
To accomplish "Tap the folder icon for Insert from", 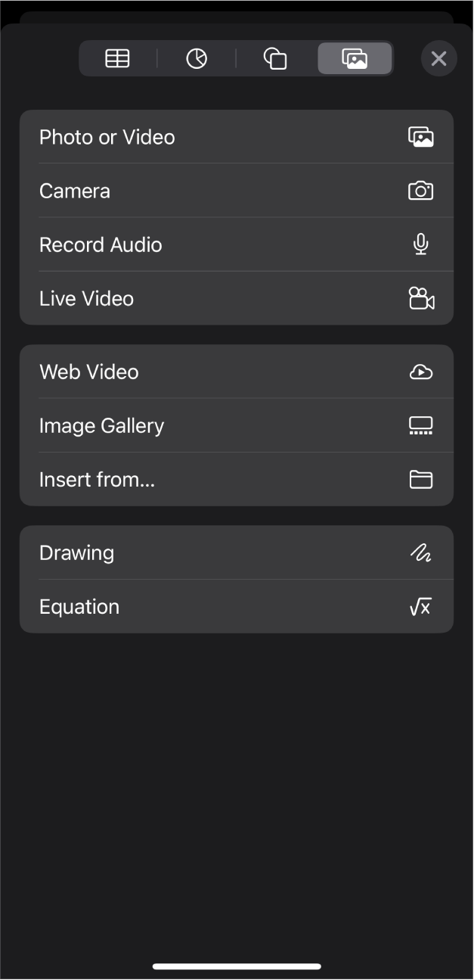I will (x=421, y=478).
